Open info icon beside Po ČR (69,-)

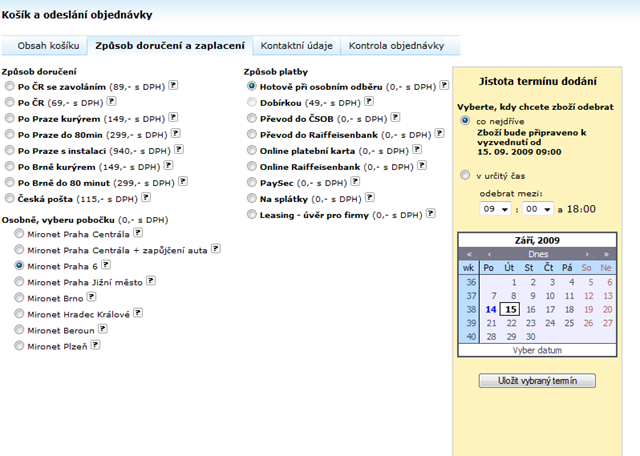click(x=111, y=101)
